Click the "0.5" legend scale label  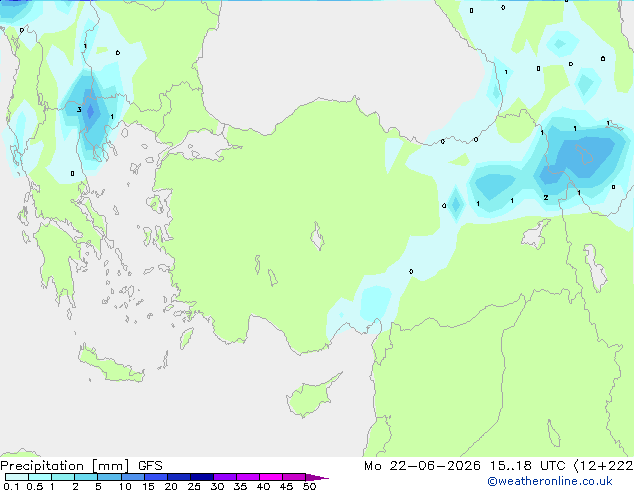click(x=35, y=486)
